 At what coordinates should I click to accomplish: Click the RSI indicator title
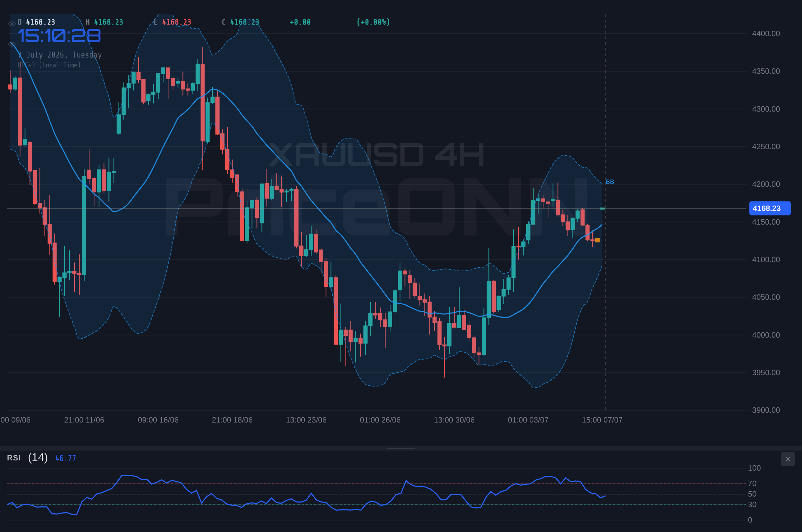[14, 458]
